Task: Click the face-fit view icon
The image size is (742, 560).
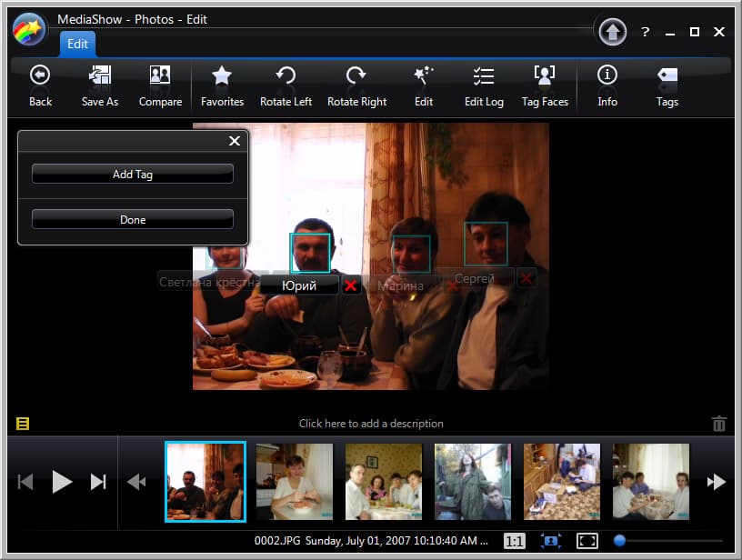Action: (x=551, y=541)
